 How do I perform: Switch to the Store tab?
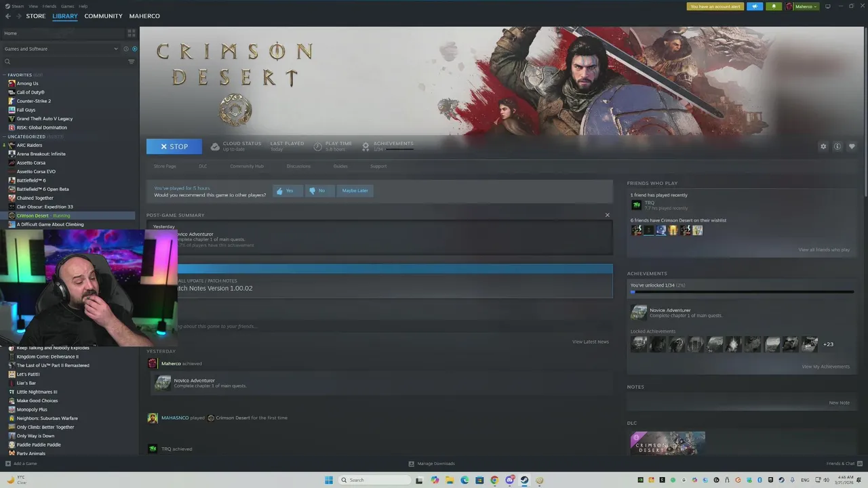36,16
